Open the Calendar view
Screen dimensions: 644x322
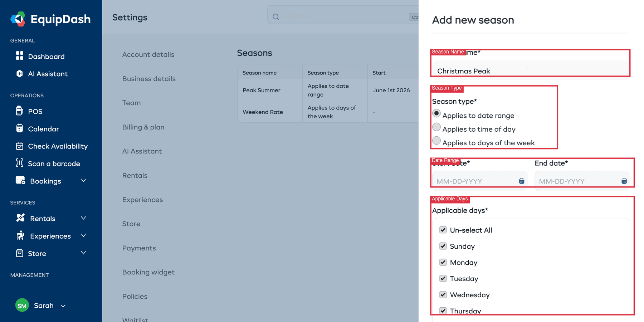(43, 129)
